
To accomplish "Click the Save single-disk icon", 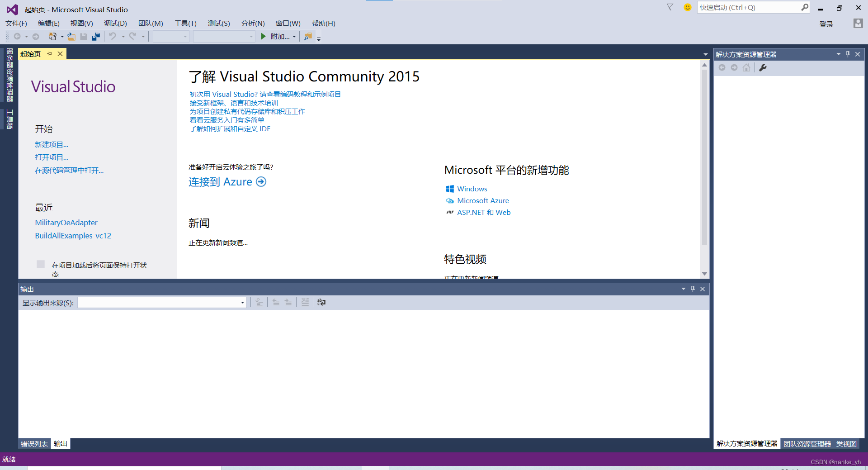I will click(x=84, y=37).
